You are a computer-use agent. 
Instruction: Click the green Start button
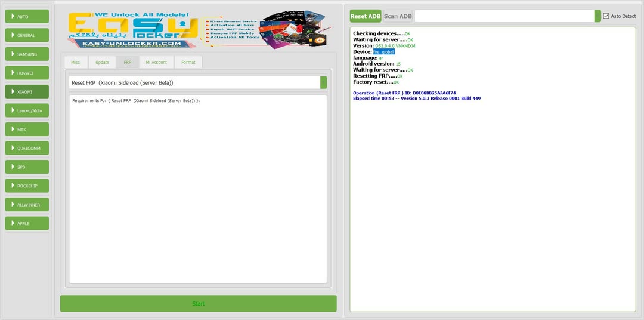[x=199, y=303]
